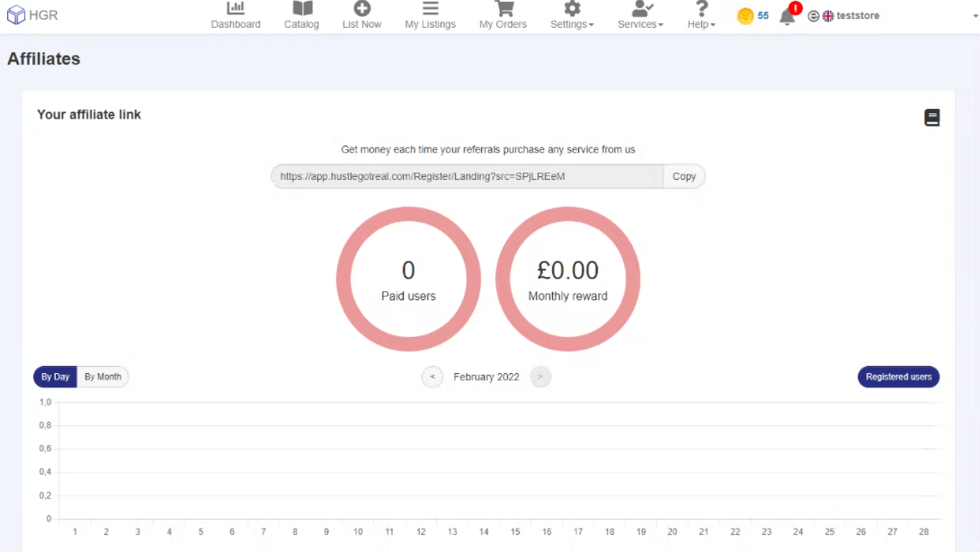The width and height of the screenshot is (980, 552).
Task: Open the Dashboard chart icon
Action: (236, 9)
